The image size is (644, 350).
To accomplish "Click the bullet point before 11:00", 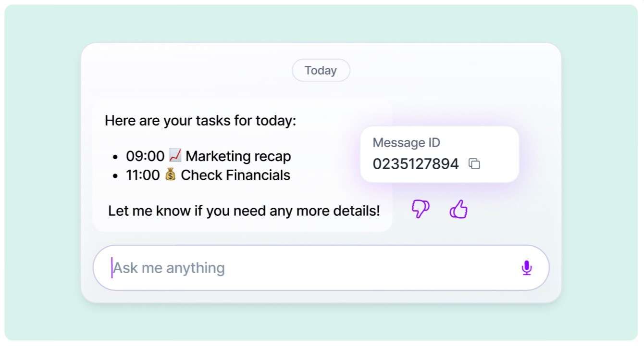I will click(115, 176).
